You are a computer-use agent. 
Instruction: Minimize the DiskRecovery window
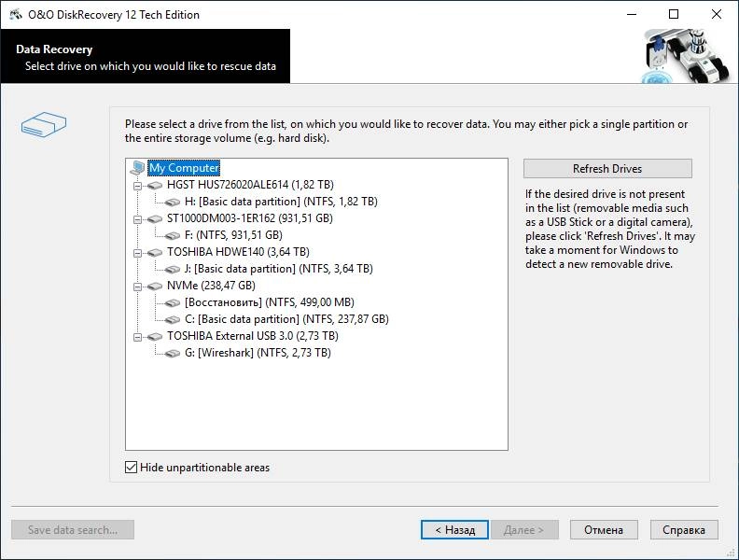[632, 14]
